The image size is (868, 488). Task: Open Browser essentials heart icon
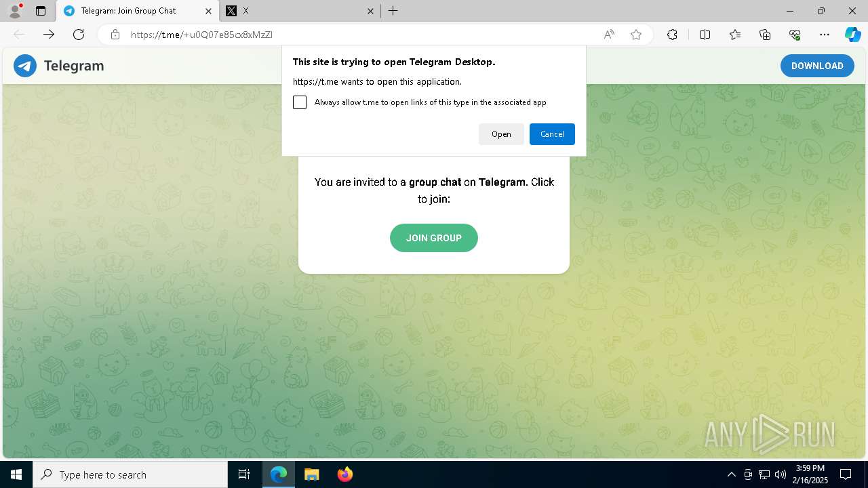[x=795, y=35]
